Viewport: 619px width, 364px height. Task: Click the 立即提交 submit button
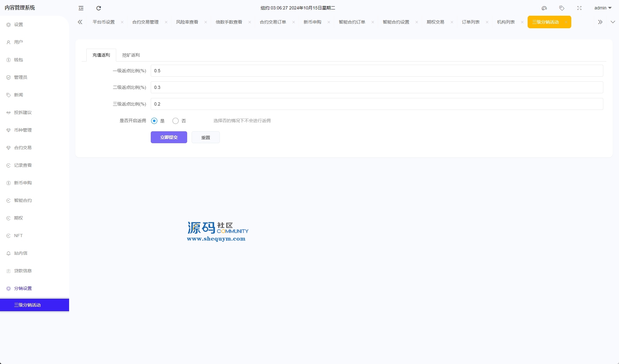click(x=169, y=137)
